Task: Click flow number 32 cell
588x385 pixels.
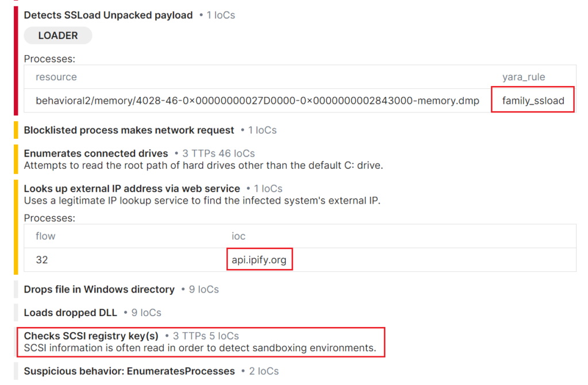Action: pos(41,260)
